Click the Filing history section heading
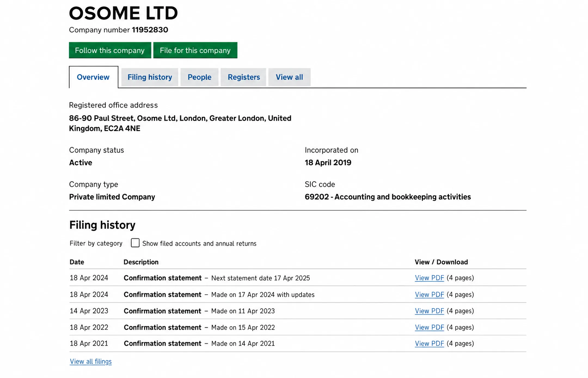Screen dimensions: 588x378 click(x=102, y=225)
